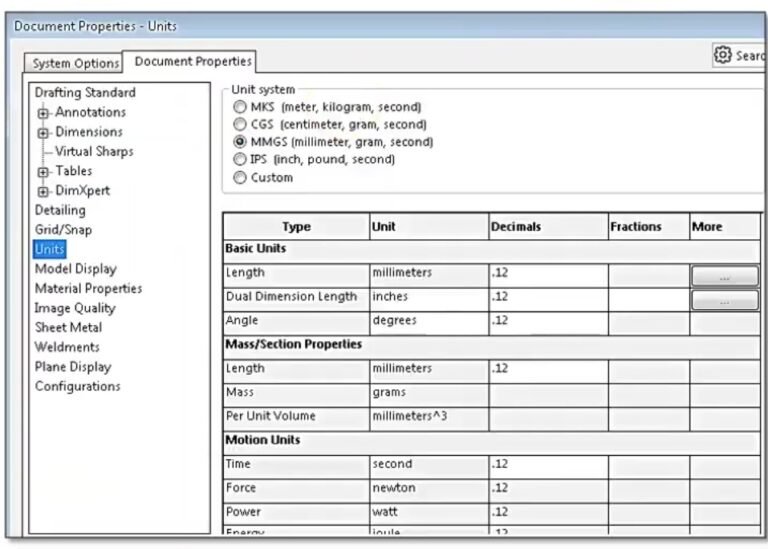This screenshot has height=549, width=768.
Task: Select the Document Properties tab
Action: [190, 61]
